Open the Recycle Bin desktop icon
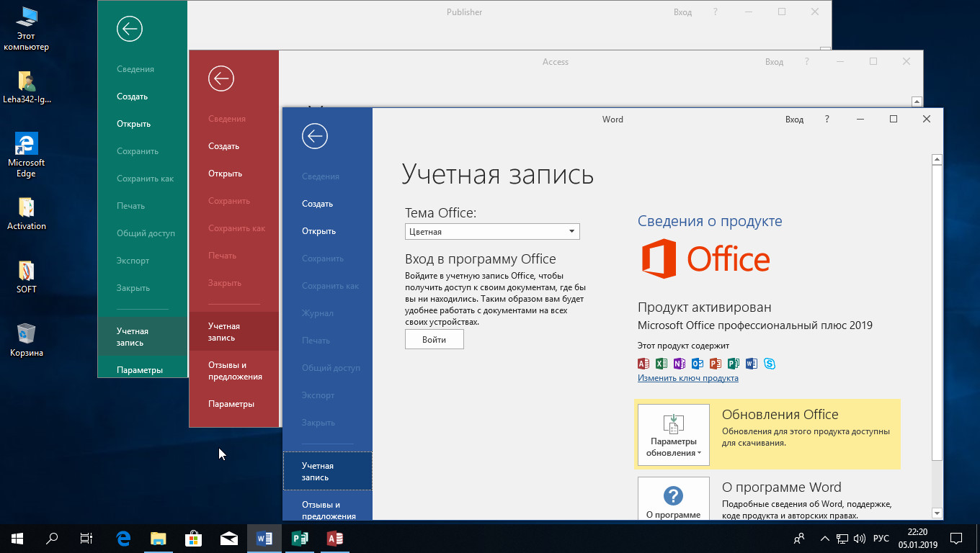 27,340
